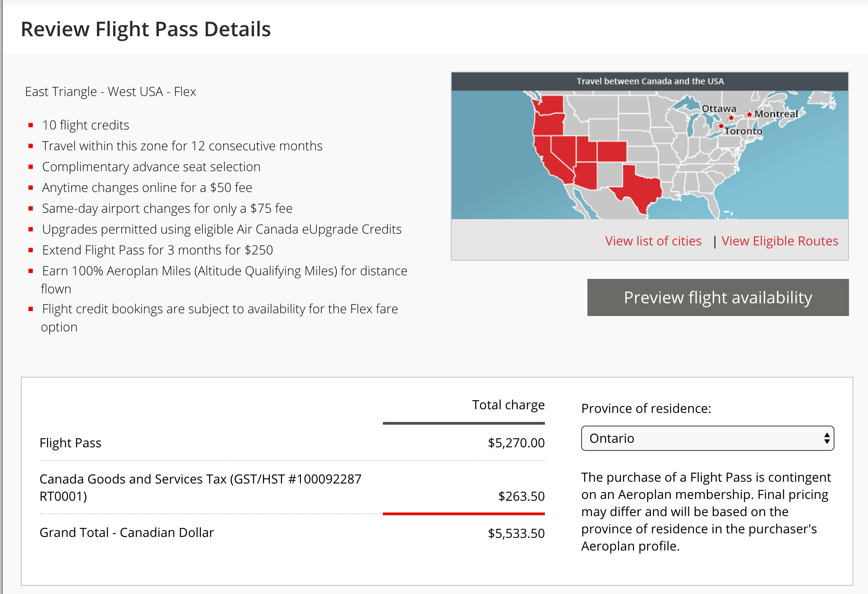Click the Travel between Canada and the USA banner
Image resolution: width=868 pixels, height=594 pixels.
click(650, 81)
